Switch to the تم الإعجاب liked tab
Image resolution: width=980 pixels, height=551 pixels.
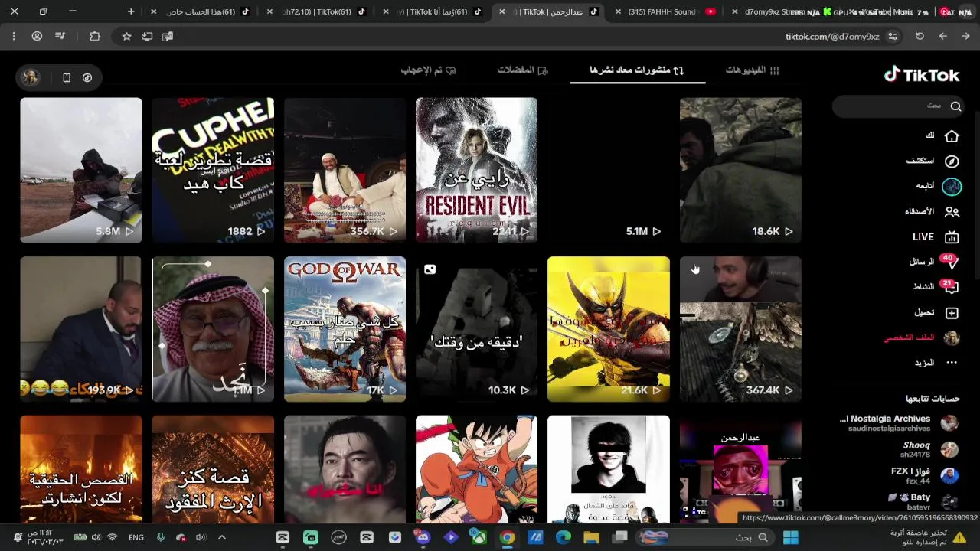pos(428,70)
